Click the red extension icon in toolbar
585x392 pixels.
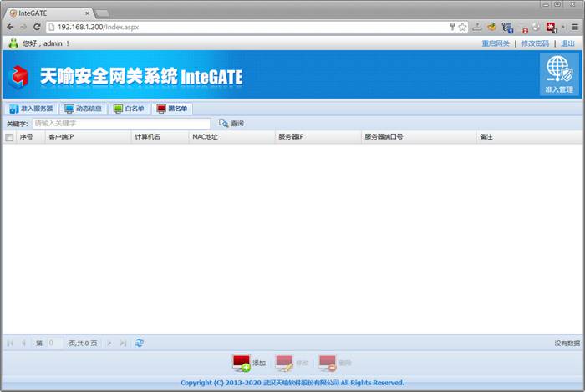click(551, 27)
